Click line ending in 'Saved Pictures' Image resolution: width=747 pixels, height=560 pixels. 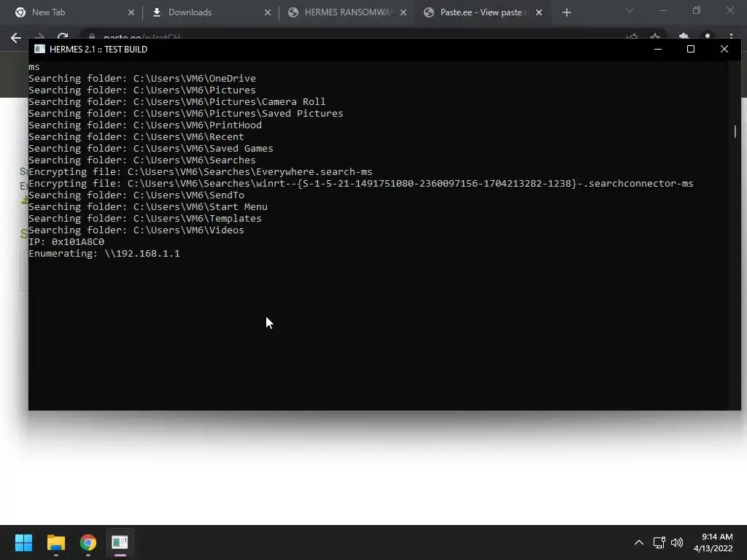(186, 113)
